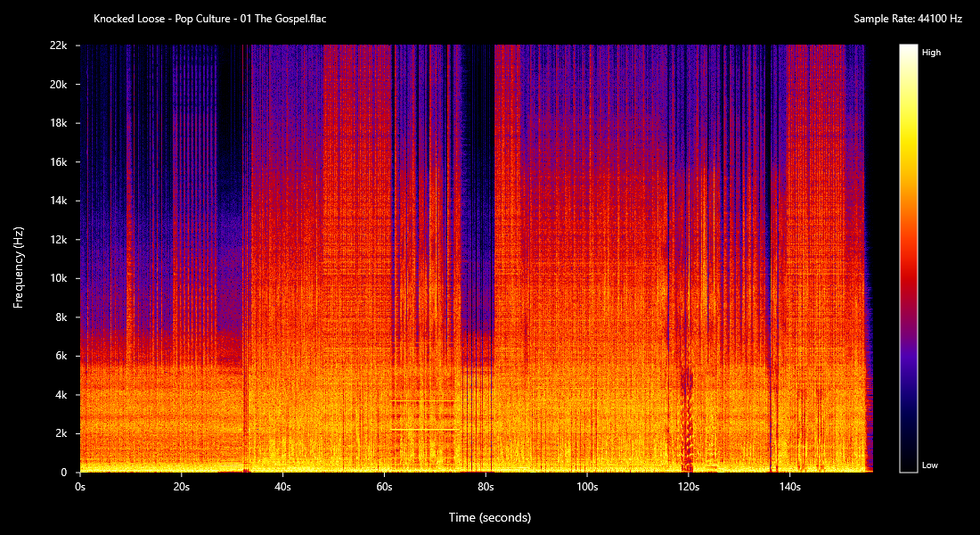
Task: Click the 10k frequency tick label
Action: pos(59,278)
